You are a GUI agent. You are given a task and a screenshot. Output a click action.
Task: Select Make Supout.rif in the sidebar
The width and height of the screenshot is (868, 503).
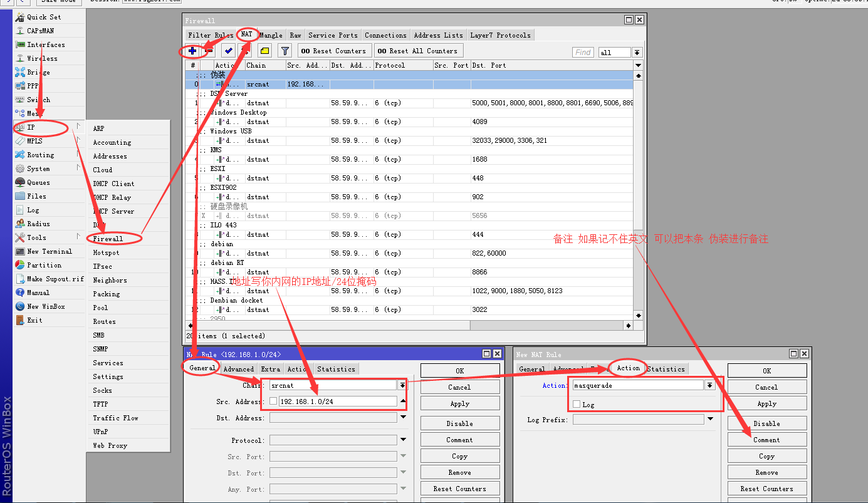55,279
